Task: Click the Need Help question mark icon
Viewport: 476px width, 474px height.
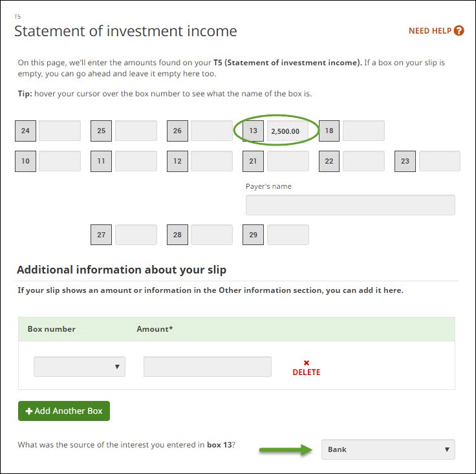Action: [x=459, y=30]
